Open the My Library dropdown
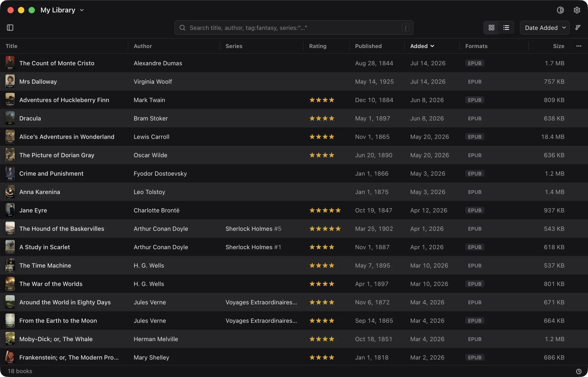Screen dimensions: 588x377 click(x=62, y=10)
